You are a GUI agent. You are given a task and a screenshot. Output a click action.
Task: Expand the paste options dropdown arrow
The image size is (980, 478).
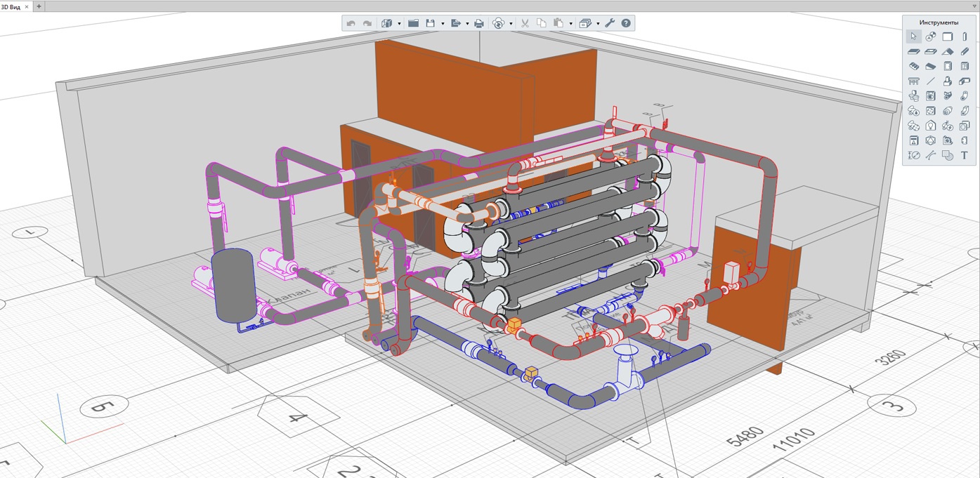tap(570, 24)
